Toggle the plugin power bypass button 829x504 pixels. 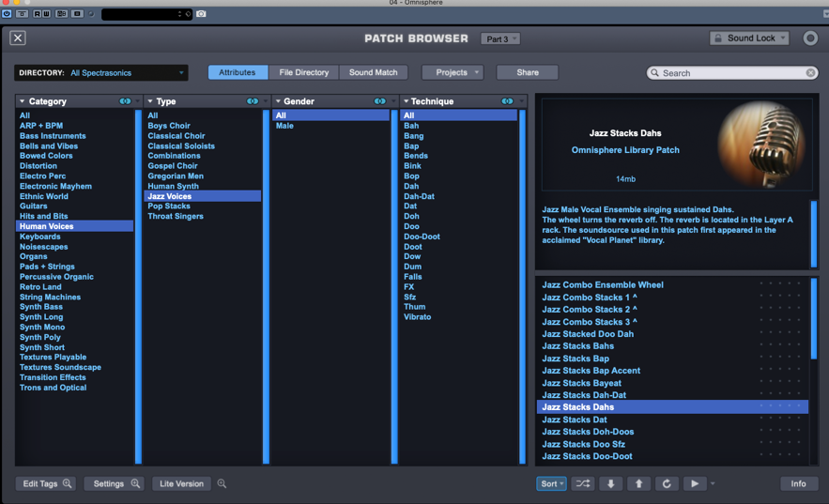(7, 14)
